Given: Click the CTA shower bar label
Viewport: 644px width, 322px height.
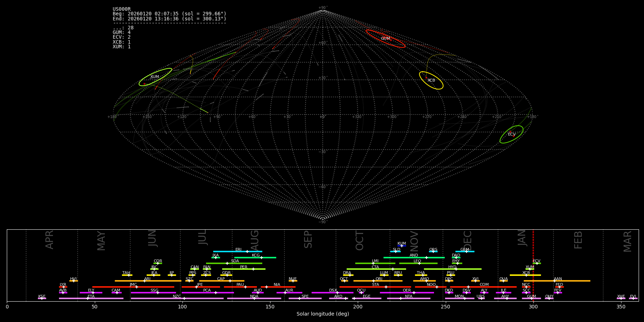Looking at the screenshot, I should coord(375,267).
